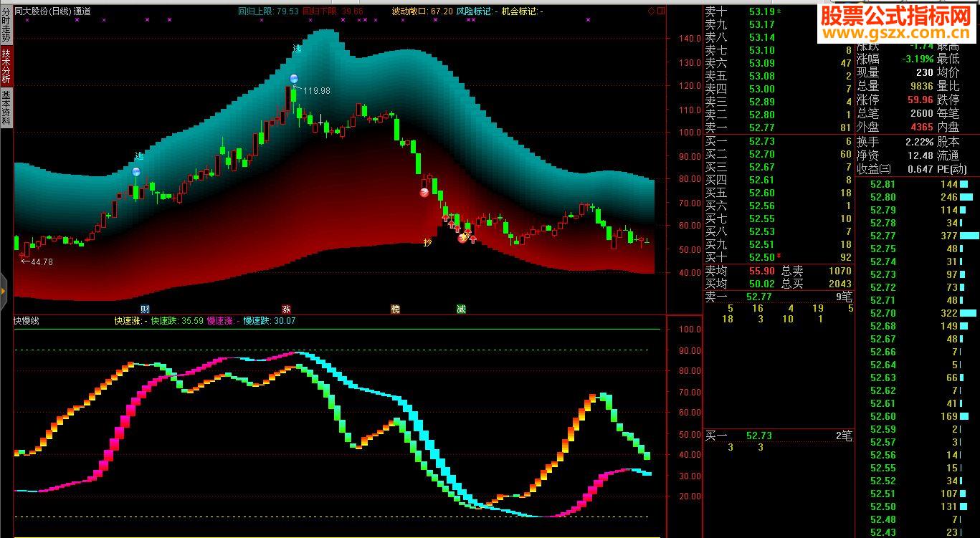This screenshot has height=538, width=980.
Task: Click the 总买 2043 value
Action: click(839, 284)
